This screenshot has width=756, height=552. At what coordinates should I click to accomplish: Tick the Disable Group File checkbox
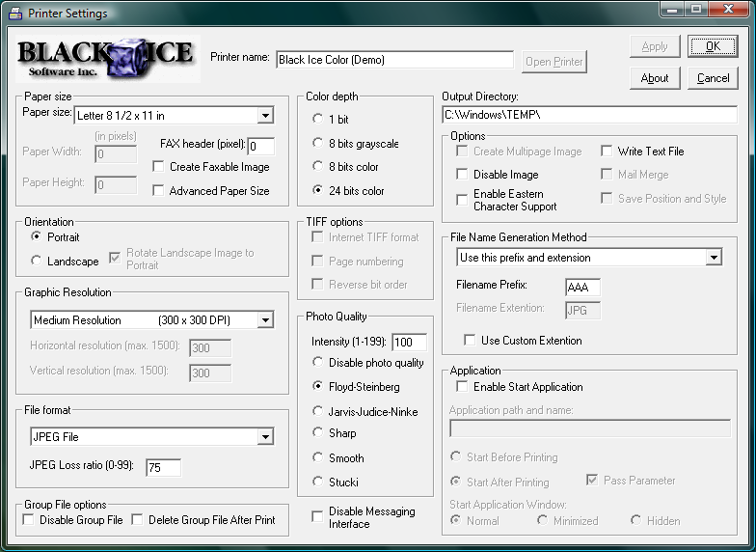click(x=29, y=520)
